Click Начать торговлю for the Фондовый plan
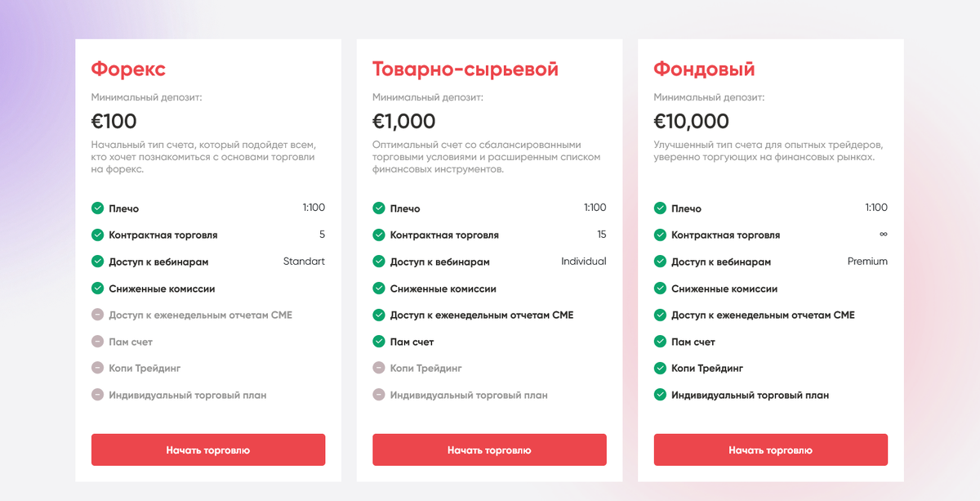The width and height of the screenshot is (980, 501). click(x=770, y=450)
